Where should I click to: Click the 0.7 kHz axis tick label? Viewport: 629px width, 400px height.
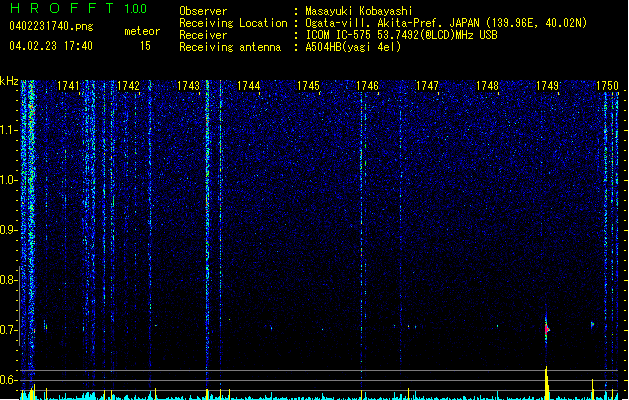(8, 330)
